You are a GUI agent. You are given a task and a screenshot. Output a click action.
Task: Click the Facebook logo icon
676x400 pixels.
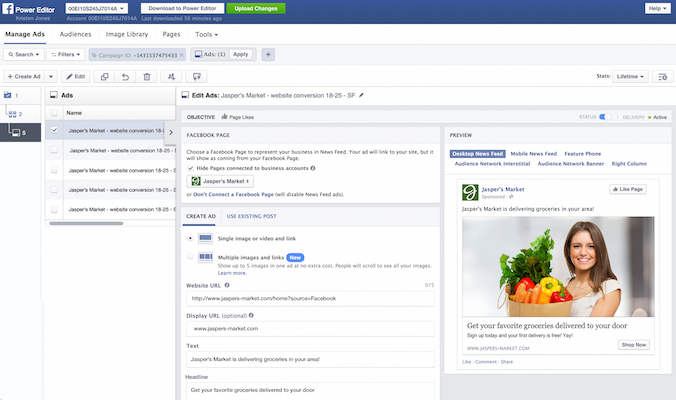8,8
